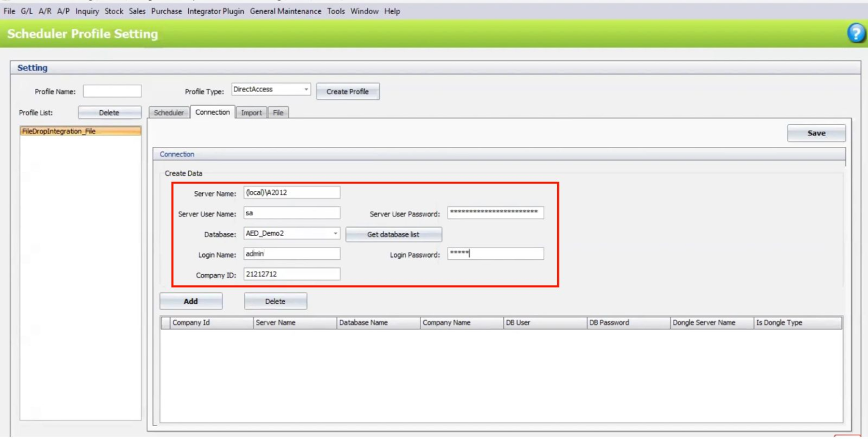This screenshot has width=868, height=439.
Task: Open the Help menu
Action: (392, 12)
